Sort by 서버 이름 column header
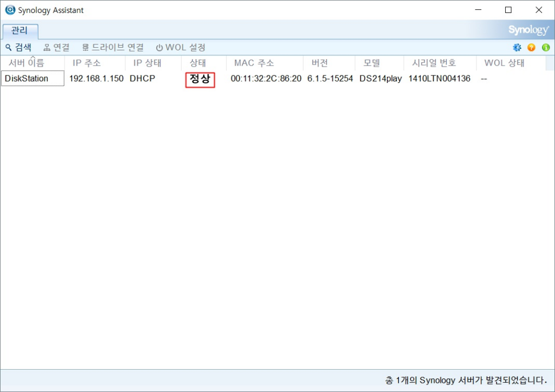Image resolution: width=555 pixels, height=392 pixels. (33, 63)
